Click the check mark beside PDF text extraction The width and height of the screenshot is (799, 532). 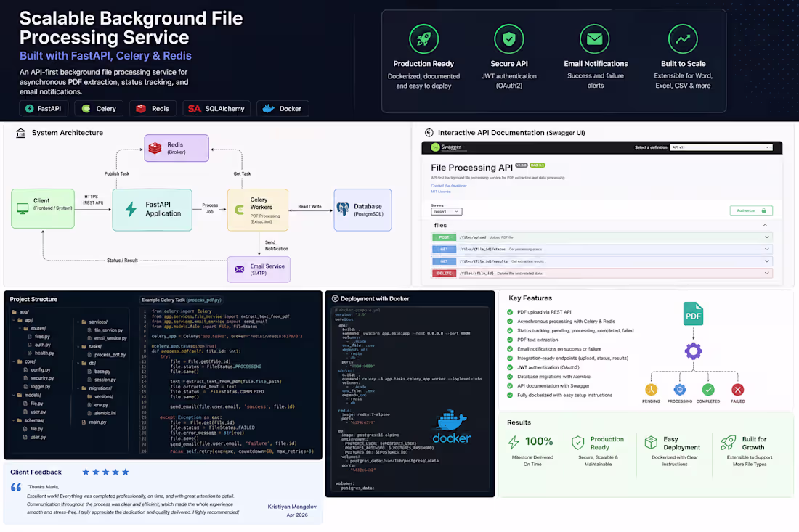(510, 340)
